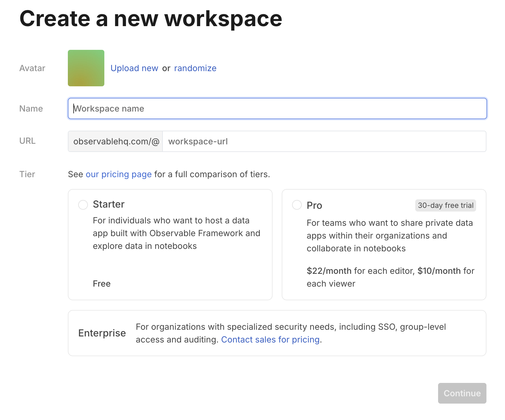Click the Starter tier description text

point(176,233)
